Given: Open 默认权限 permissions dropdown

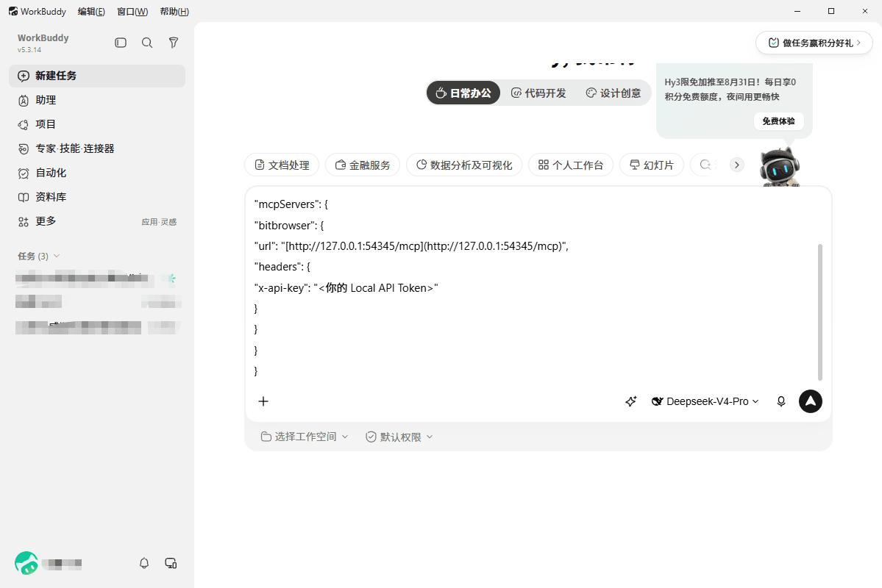Looking at the screenshot, I should (x=399, y=437).
